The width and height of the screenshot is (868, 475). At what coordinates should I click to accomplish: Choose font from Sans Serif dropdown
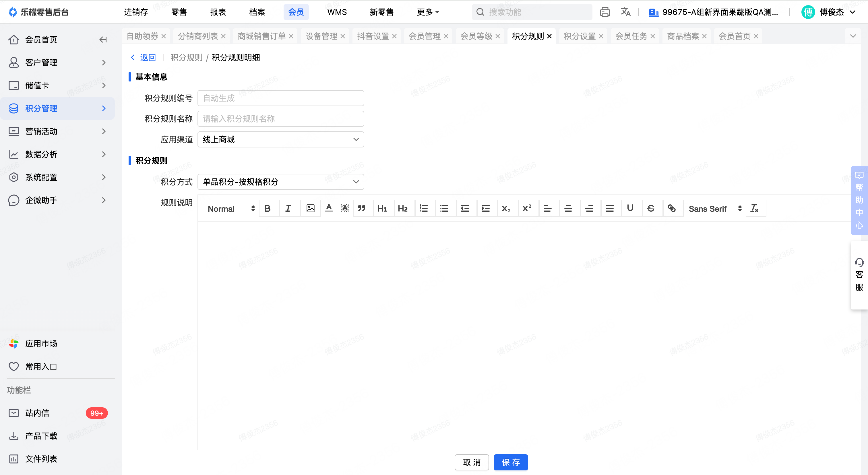(715, 209)
